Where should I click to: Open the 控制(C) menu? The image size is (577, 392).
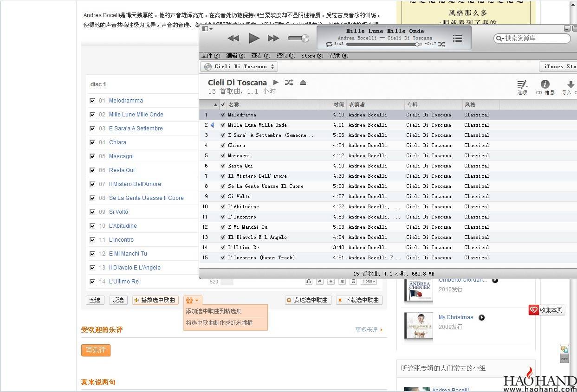tap(285, 56)
